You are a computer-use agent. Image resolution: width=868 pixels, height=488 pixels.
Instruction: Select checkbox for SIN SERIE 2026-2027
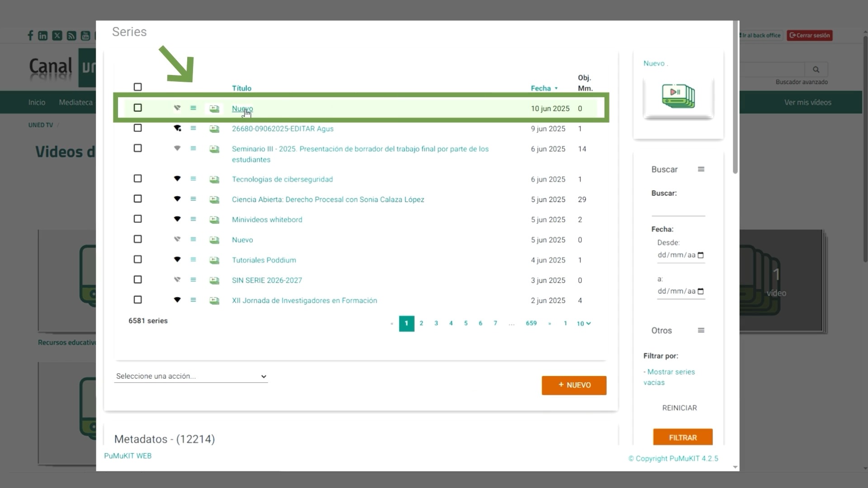tap(138, 280)
